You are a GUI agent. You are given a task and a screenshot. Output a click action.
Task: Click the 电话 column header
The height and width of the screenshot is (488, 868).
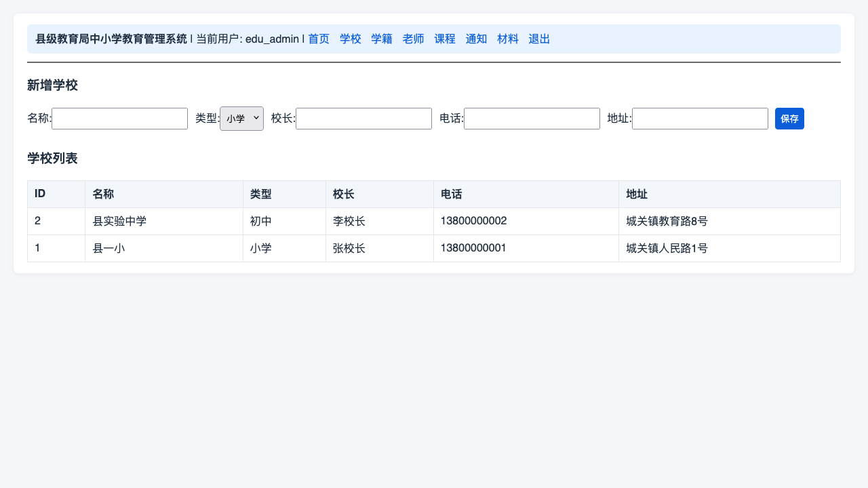pyautogui.click(x=526, y=194)
